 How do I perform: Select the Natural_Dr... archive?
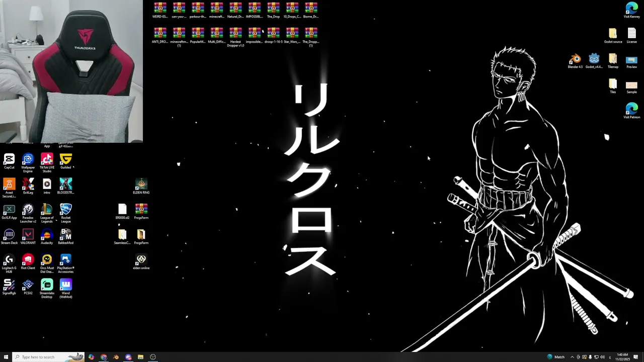[235, 11]
